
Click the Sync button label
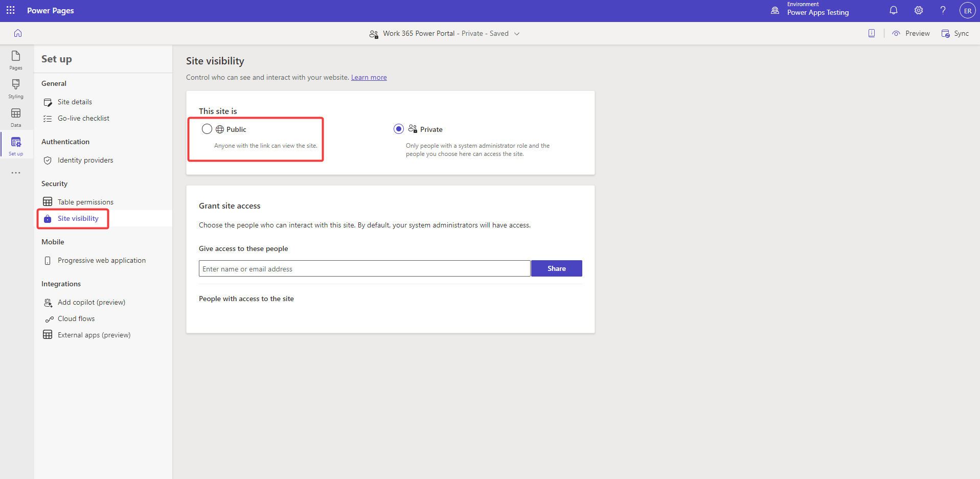tap(961, 33)
